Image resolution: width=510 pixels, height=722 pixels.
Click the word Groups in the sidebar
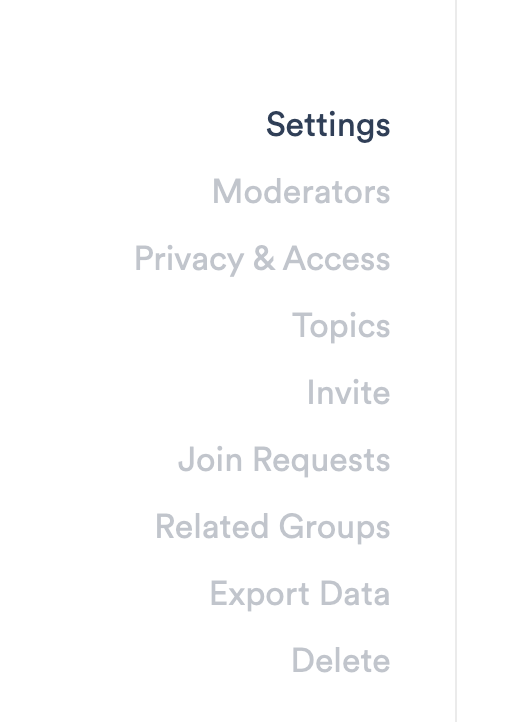point(335,528)
